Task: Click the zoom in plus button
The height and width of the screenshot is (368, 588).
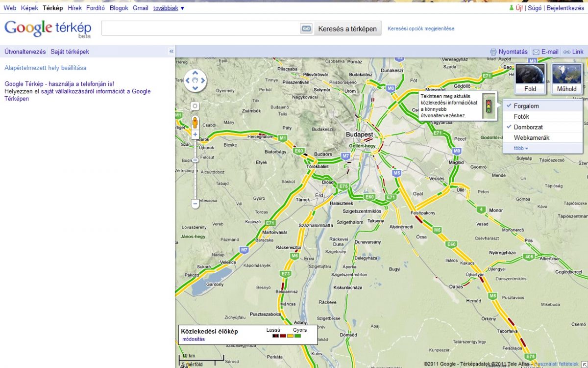Action: [195, 134]
